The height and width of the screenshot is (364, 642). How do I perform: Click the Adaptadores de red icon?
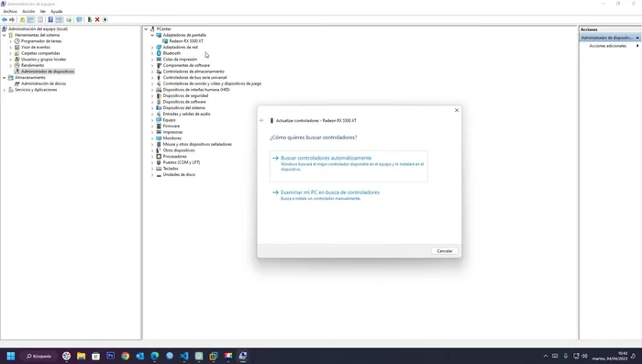point(159,47)
